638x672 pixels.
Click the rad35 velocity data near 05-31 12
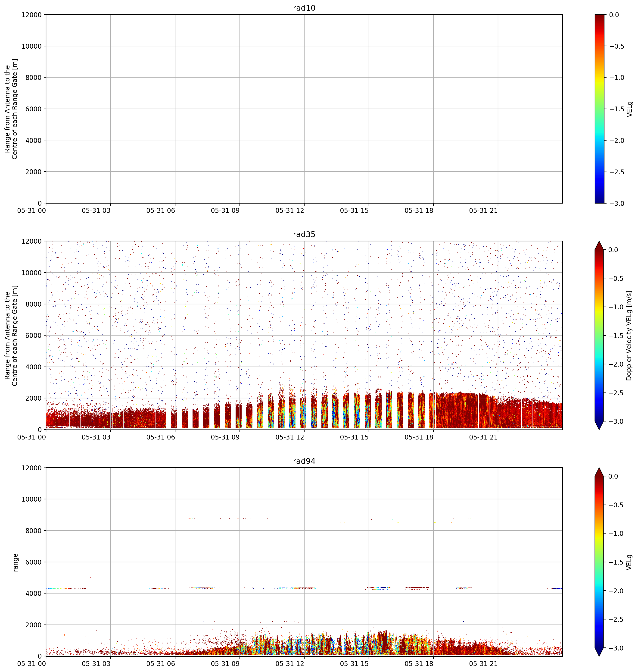coord(303,412)
